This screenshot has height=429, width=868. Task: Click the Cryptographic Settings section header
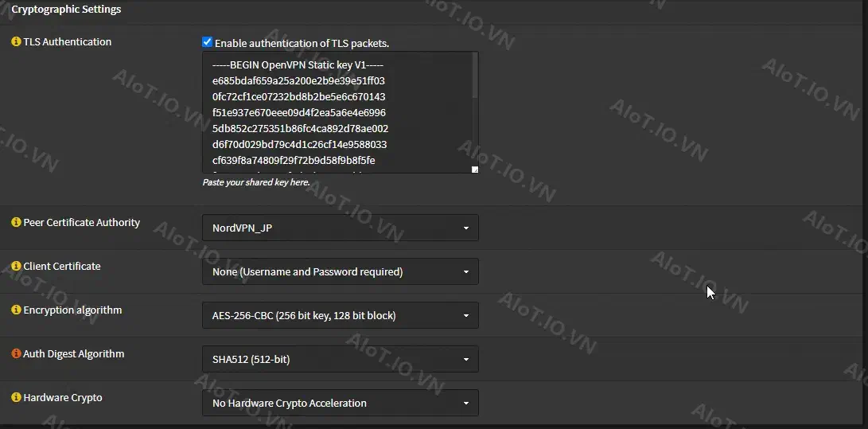[66, 10]
